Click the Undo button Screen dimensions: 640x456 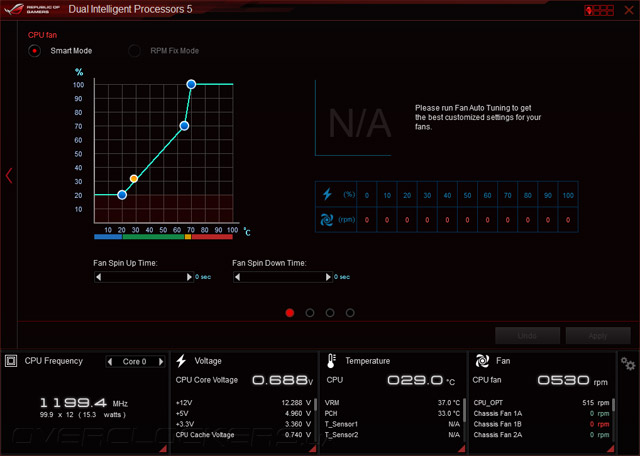point(527,336)
